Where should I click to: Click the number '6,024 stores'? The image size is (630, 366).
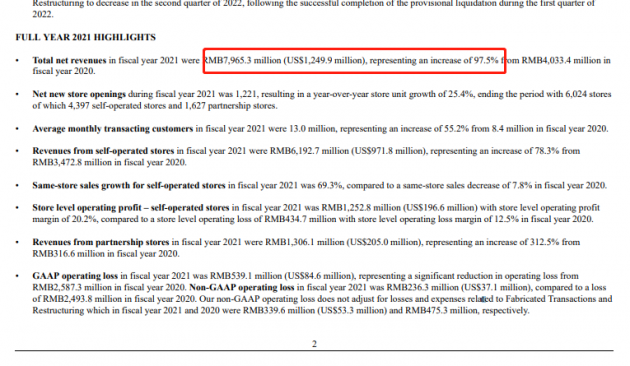pyautogui.click(x=588, y=94)
